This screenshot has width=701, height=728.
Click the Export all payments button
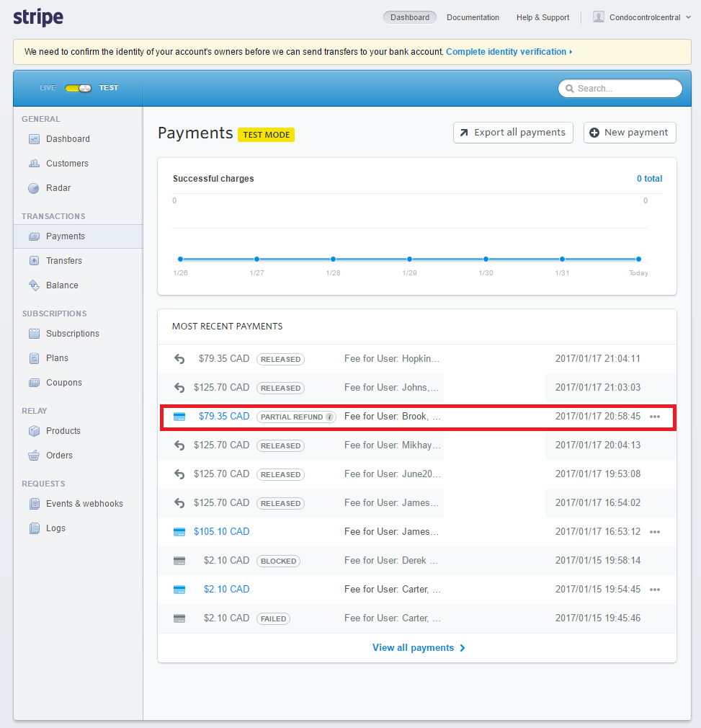click(513, 133)
